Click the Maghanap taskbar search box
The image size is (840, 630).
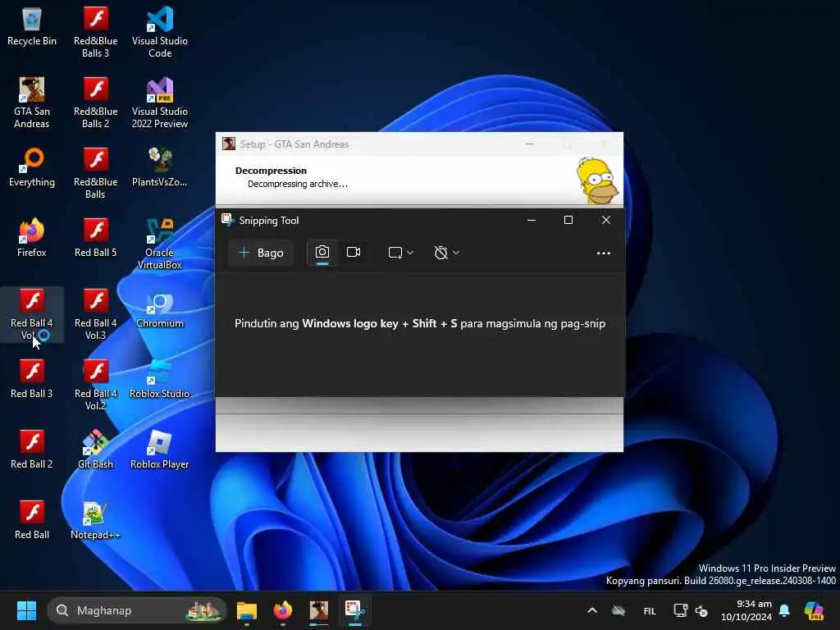137,610
